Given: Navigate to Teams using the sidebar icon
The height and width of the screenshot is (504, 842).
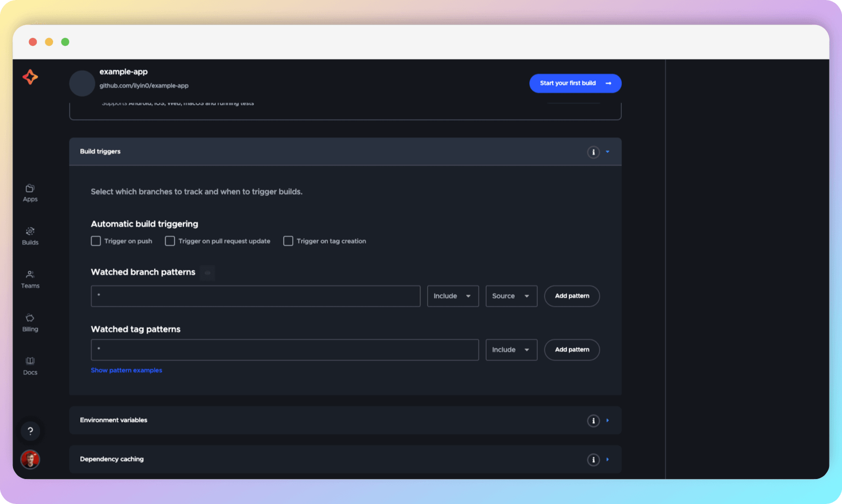Looking at the screenshot, I should click(30, 279).
